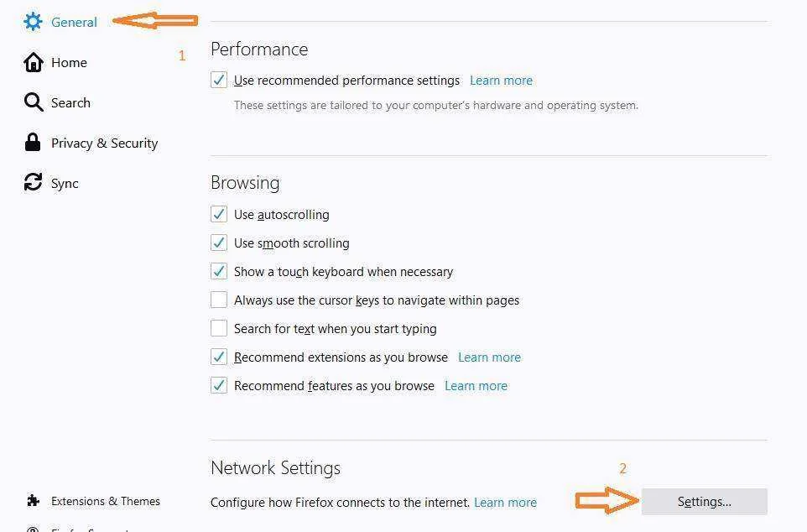Open the Home preferences category
The image size is (807, 532).
pos(69,62)
